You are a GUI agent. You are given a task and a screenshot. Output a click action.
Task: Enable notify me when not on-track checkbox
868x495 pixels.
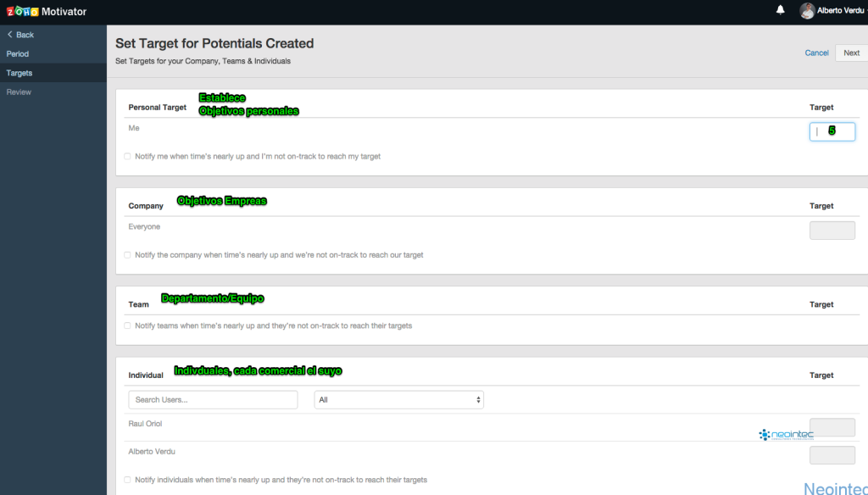pyautogui.click(x=127, y=157)
